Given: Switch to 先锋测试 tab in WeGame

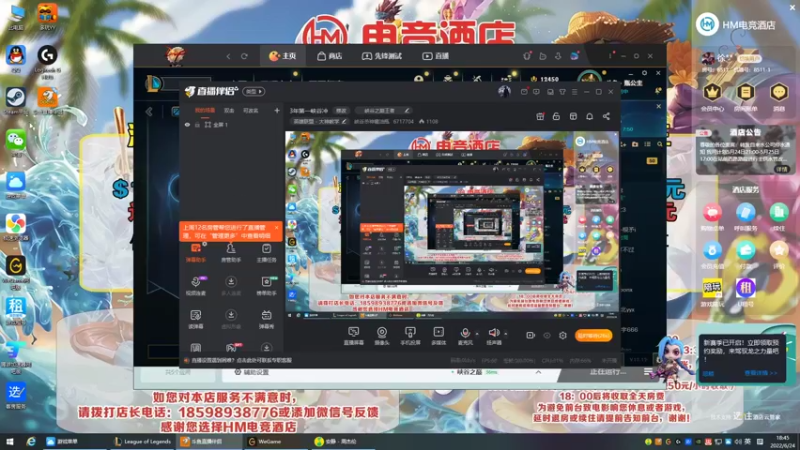Looking at the screenshot, I should pyautogui.click(x=382, y=56).
